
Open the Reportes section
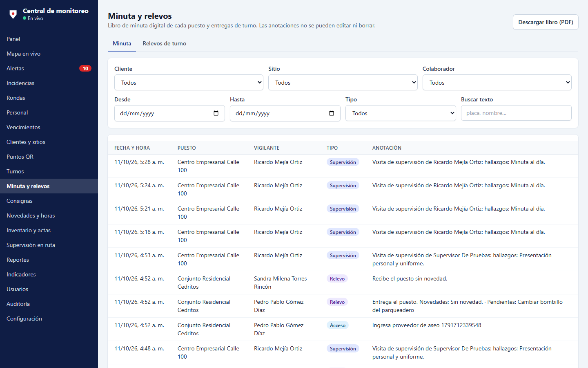click(49, 260)
